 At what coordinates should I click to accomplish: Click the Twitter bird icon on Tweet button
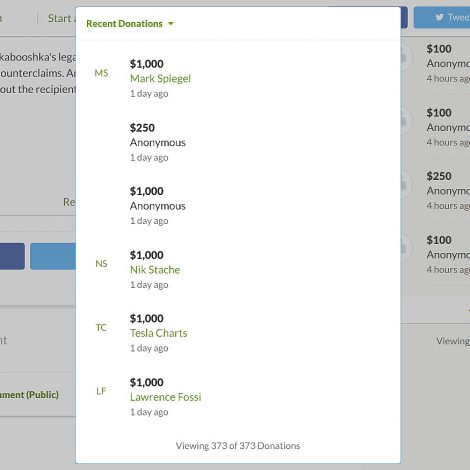pos(439,17)
